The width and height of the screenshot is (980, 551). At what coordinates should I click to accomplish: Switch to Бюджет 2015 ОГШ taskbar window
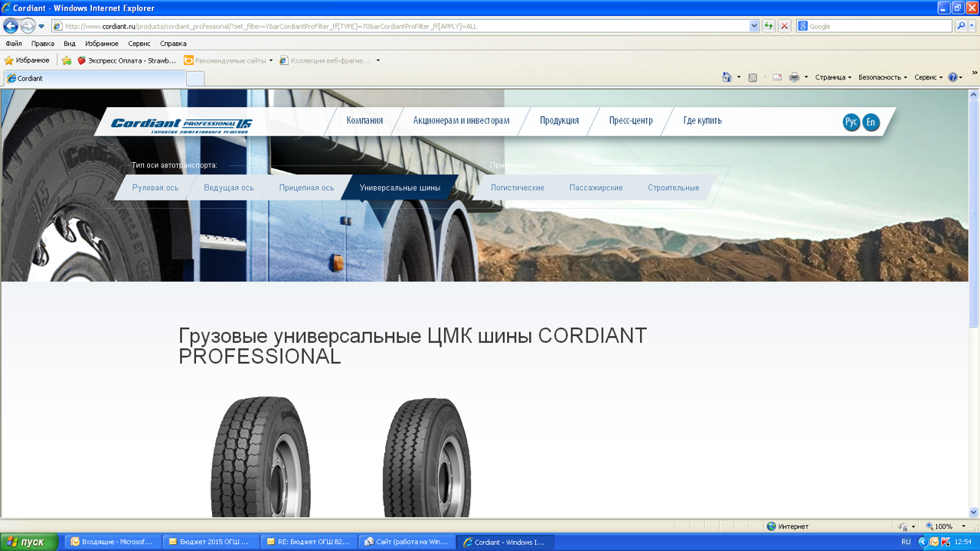[x=209, y=542]
